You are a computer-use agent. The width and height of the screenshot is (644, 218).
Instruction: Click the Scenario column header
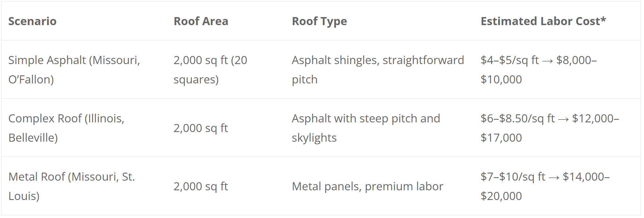coord(32,21)
